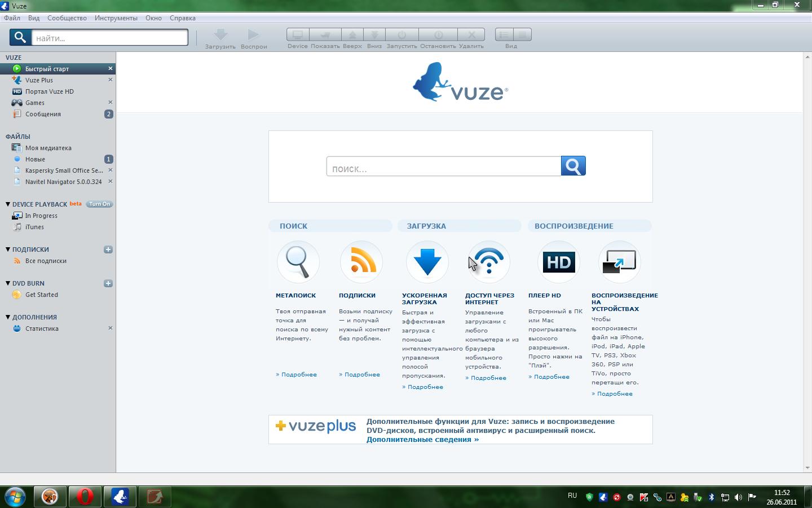The width and height of the screenshot is (812, 508).
Task: Click the Vuze frog logo
Action: point(460,82)
